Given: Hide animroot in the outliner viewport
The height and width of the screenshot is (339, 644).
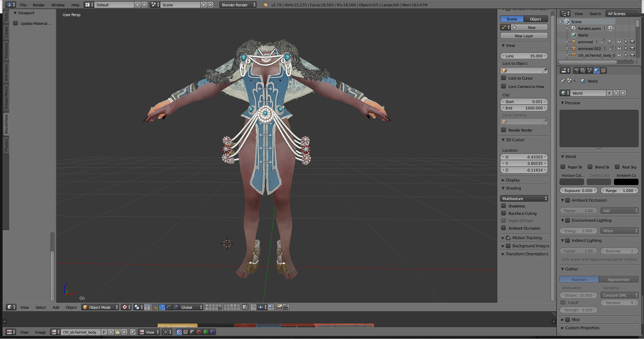Looking at the screenshot, I should click(x=619, y=42).
